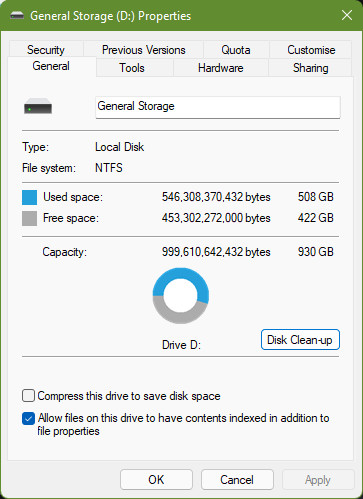
Task: Launch Disk Clean-up
Action: pyautogui.click(x=300, y=340)
